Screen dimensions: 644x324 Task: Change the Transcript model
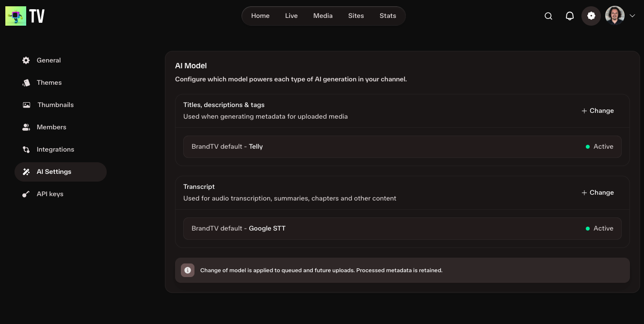pyautogui.click(x=597, y=193)
